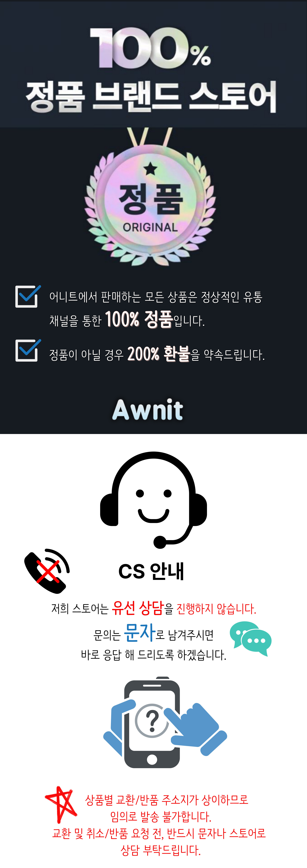
Task: Click the Awnit brand logo text
Action: (148, 410)
